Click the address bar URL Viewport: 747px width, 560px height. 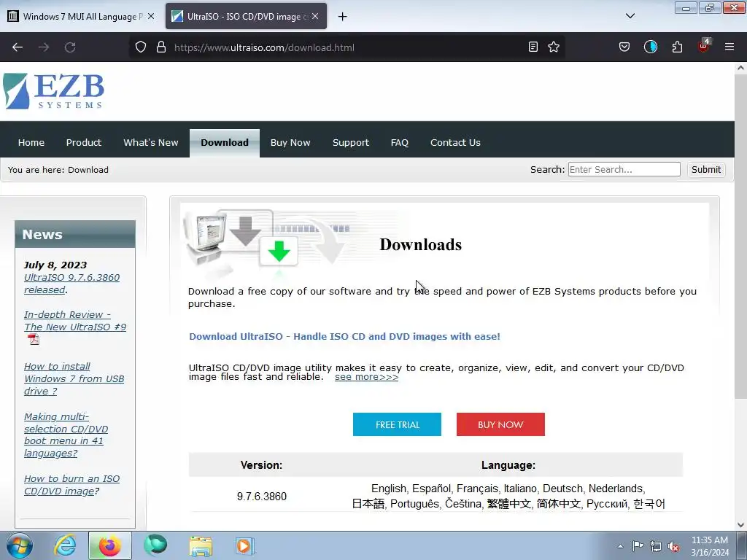coord(264,47)
